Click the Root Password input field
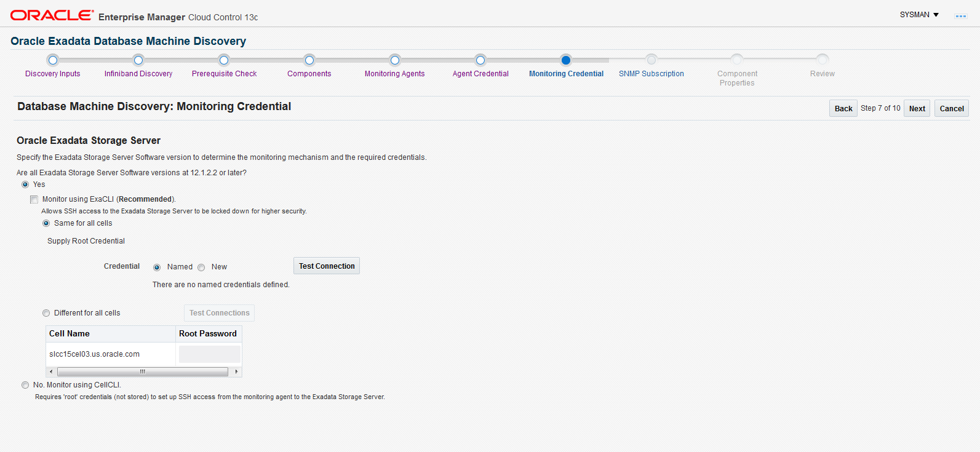This screenshot has width=980, height=452. [x=210, y=354]
